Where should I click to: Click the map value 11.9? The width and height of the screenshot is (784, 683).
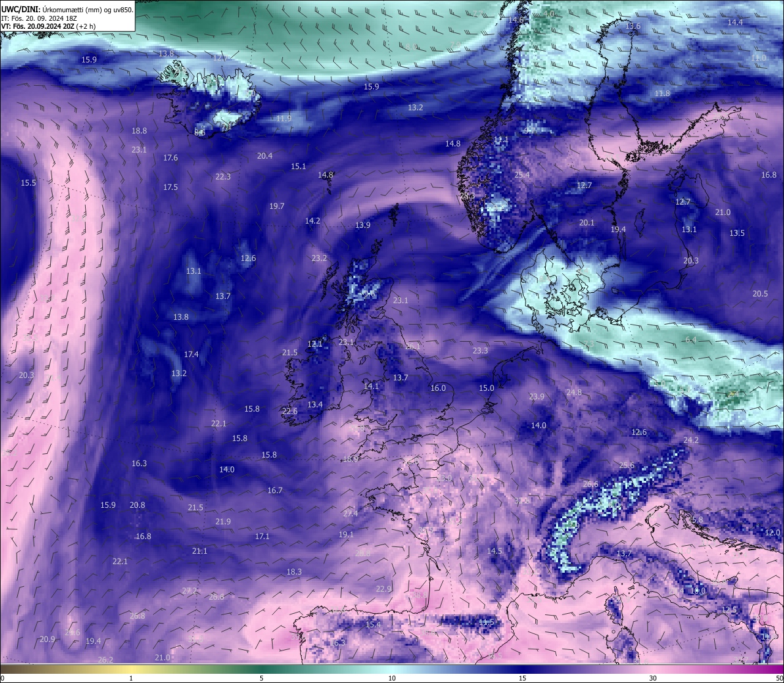coord(284,119)
